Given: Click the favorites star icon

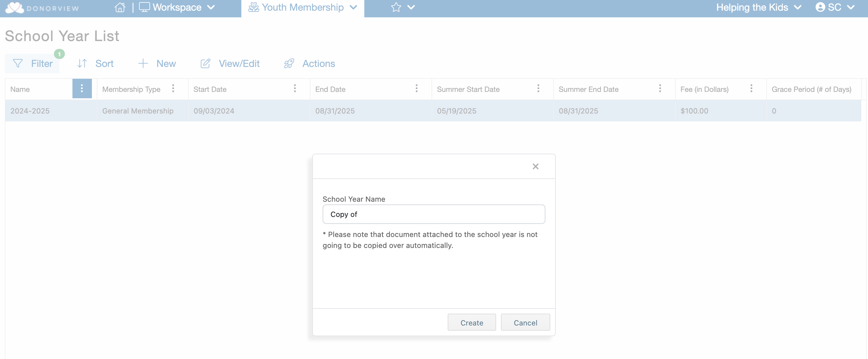Looking at the screenshot, I should pos(396,7).
